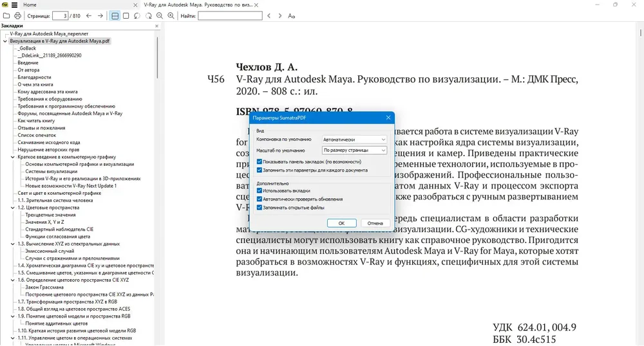Click the 'Отмена' button
The height and width of the screenshot is (346, 644).
[x=375, y=223]
